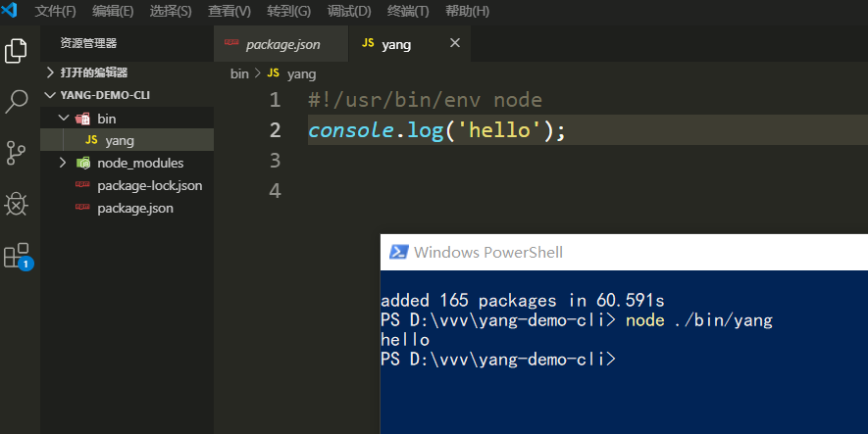The width and height of the screenshot is (868, 434).
Task: Click the PowerShell window title icon
Action: tap(398, 253)
